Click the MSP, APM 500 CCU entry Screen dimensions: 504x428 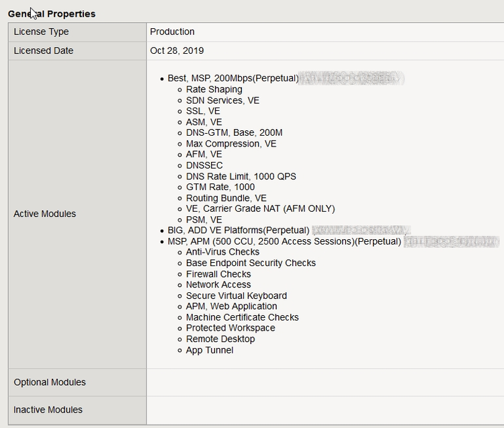click(x=284, y=241)
